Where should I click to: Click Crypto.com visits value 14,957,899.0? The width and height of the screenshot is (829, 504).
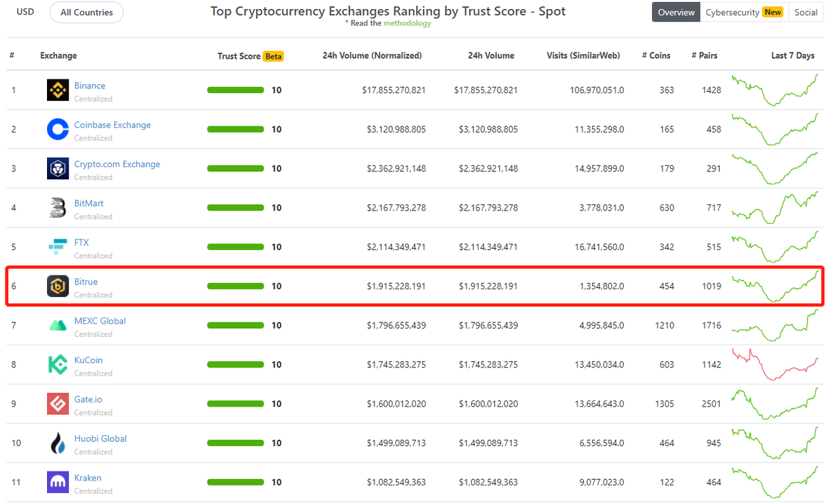coord(599,168)
